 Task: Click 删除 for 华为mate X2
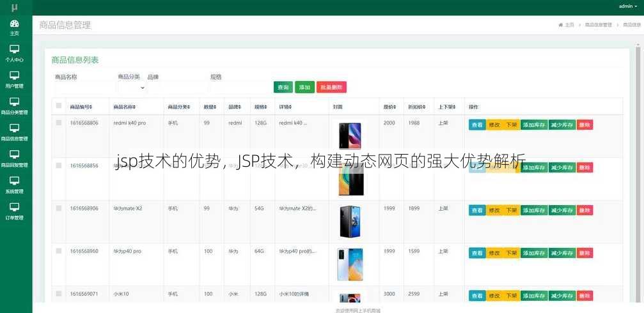pyautogui.click(x=585, y=210)
